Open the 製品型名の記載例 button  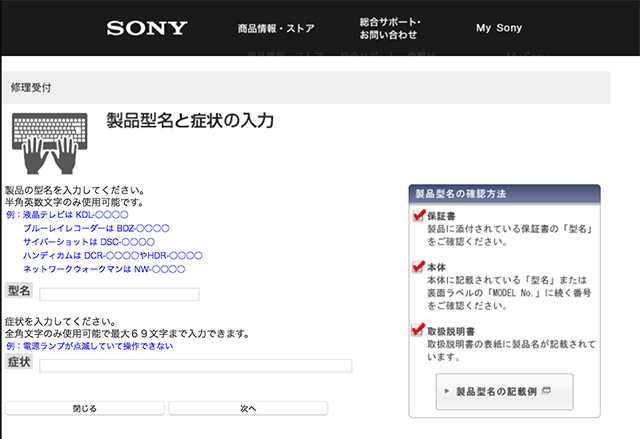[x=504, y=392]
